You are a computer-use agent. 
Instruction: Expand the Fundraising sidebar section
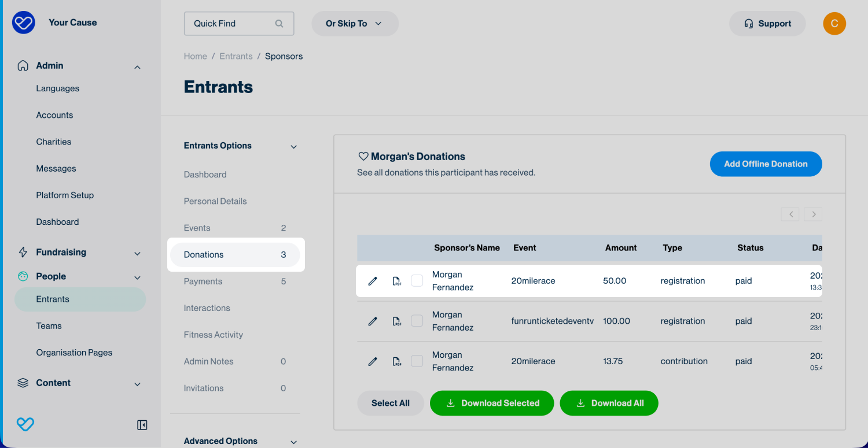click(137, 253)
